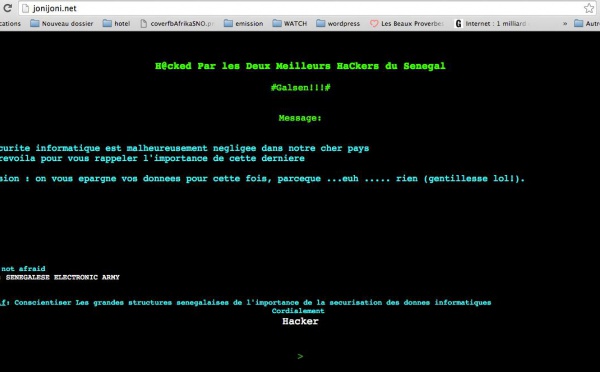
Task: Open the emission bookmarks folder
Action: click(x=243, y=23)
